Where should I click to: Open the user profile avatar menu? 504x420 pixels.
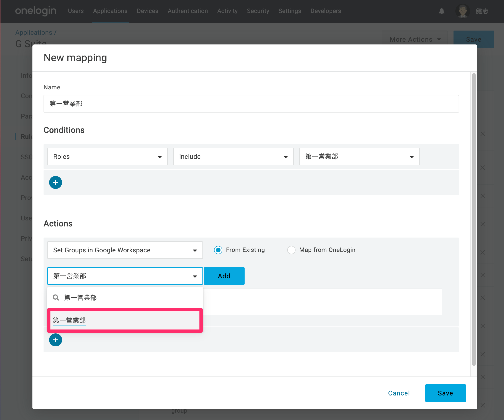(463, 11)
